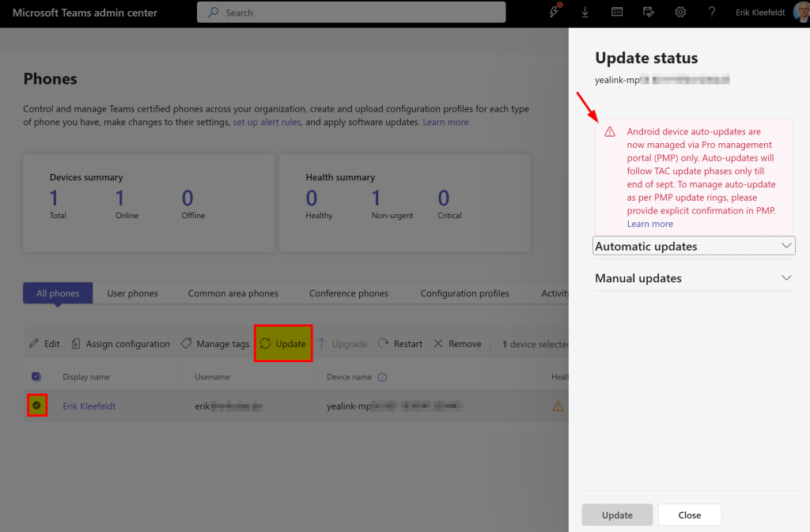Image resolution: width=810 pixels, height=532 pixels.
Task: Switch to All phones tab
Action: 58,293
